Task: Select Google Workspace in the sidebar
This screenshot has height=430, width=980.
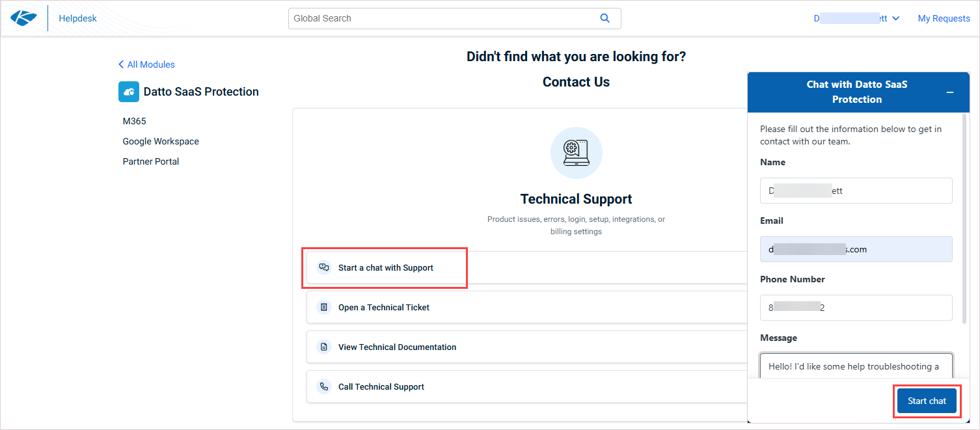Action: point(161,141)
